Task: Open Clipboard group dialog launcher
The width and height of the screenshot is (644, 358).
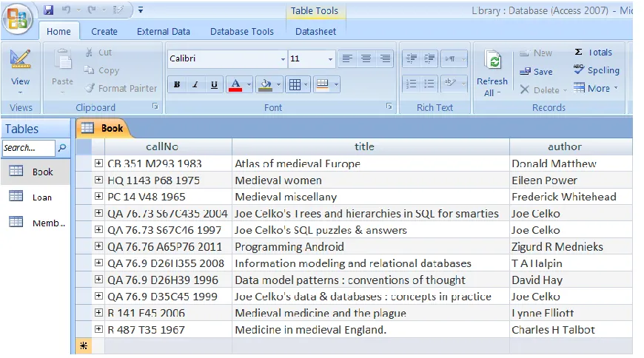Action: 155,107
